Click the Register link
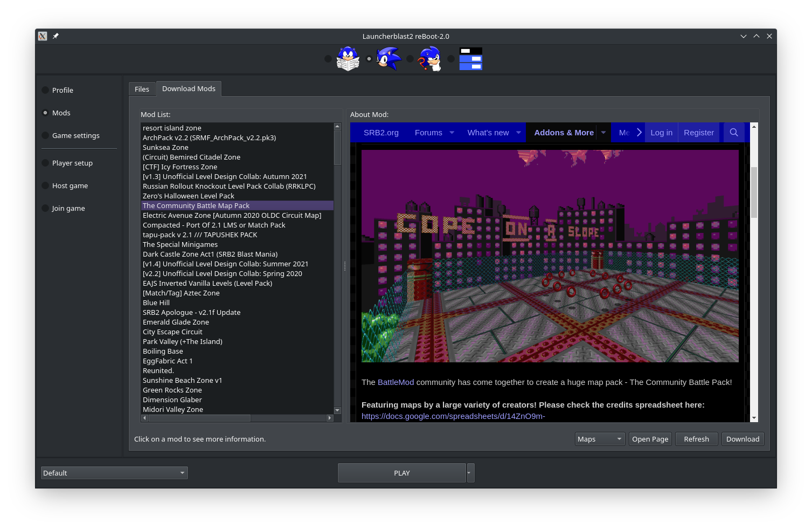Viewport: 812px width, 530px height. click(x=699, y=133)
